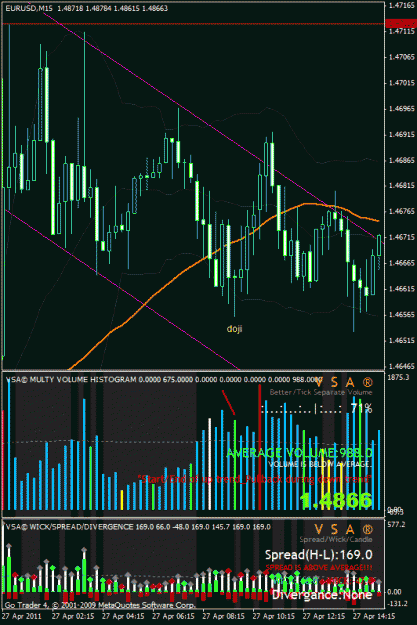Click the 1.46915 price axis label
This screenshot has width=417, height=625.
tap(401, 134)
